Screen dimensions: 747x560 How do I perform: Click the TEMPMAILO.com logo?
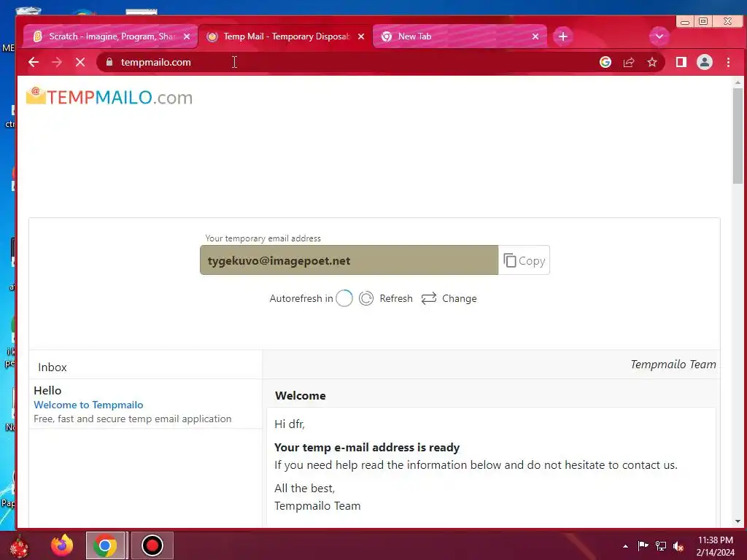[109, 97]
